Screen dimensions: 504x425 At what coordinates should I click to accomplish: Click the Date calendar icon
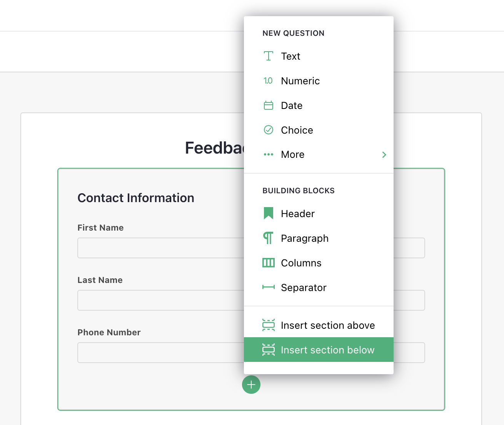pyautogui.click(x=269, y=105)
